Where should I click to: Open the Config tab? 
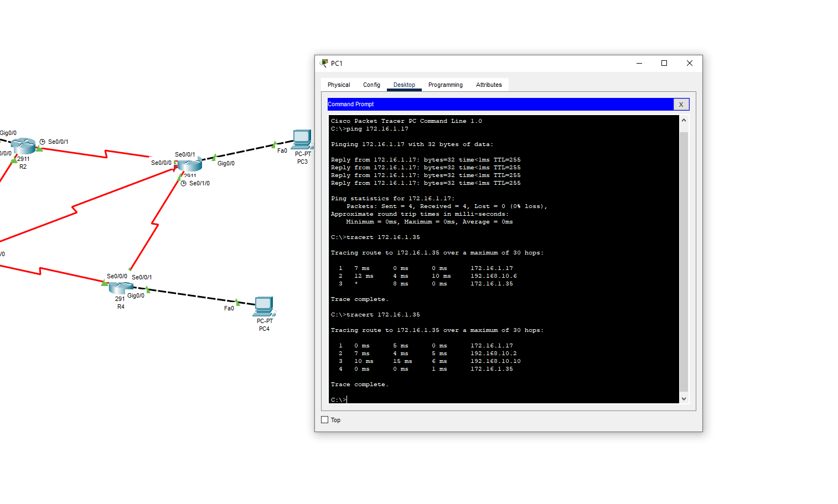pos(371,85)
